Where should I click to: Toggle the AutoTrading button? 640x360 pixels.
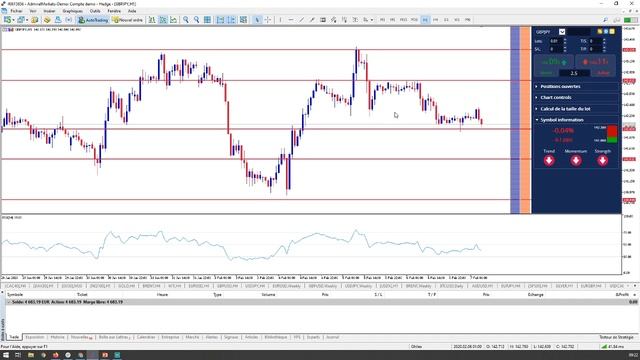[93, 20]
